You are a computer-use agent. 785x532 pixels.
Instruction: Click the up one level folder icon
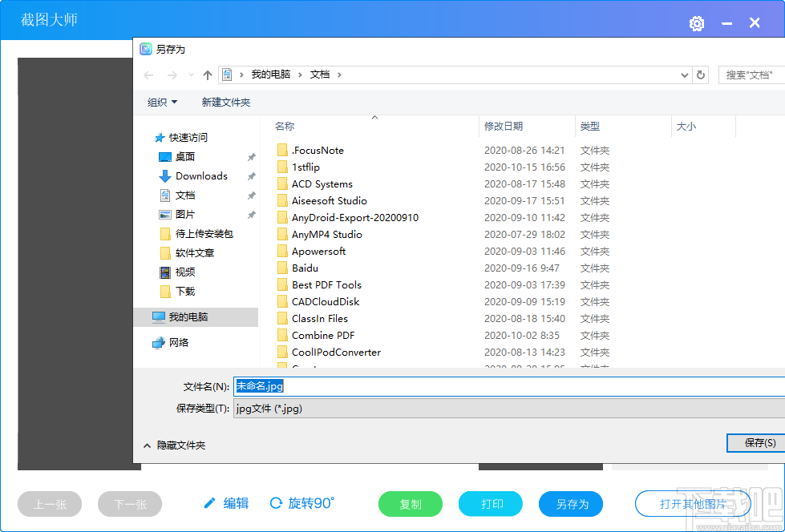point(207,75)
